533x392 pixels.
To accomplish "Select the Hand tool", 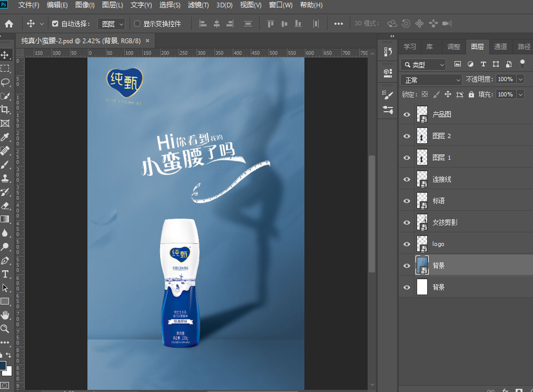I will point(5,315).
